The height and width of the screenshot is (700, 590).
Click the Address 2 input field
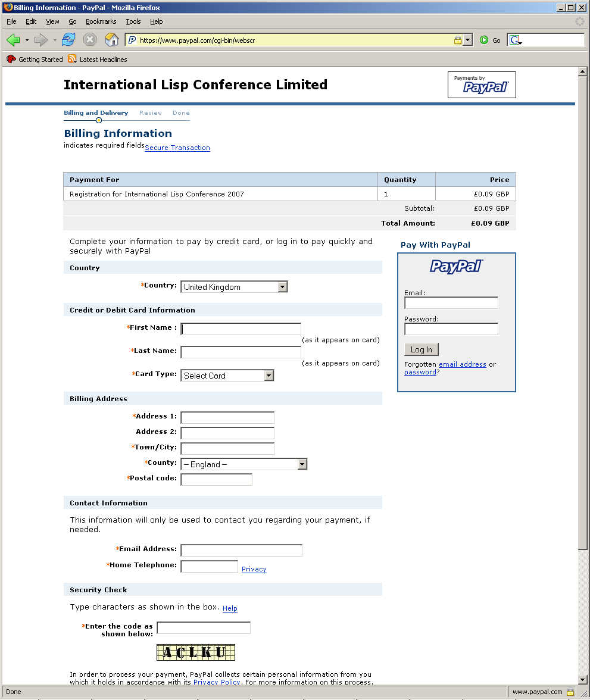pos(227,433)
